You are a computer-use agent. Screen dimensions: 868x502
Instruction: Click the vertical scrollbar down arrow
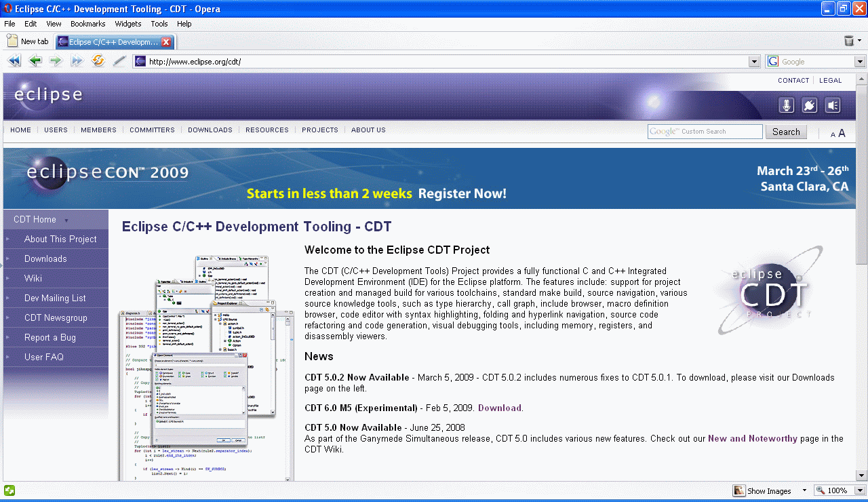(x=861, y=476)
